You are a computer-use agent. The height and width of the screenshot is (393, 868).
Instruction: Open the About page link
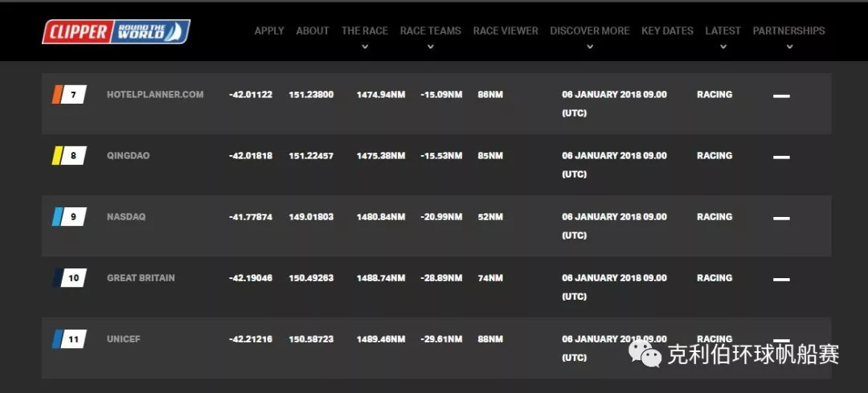pos(313,31)
